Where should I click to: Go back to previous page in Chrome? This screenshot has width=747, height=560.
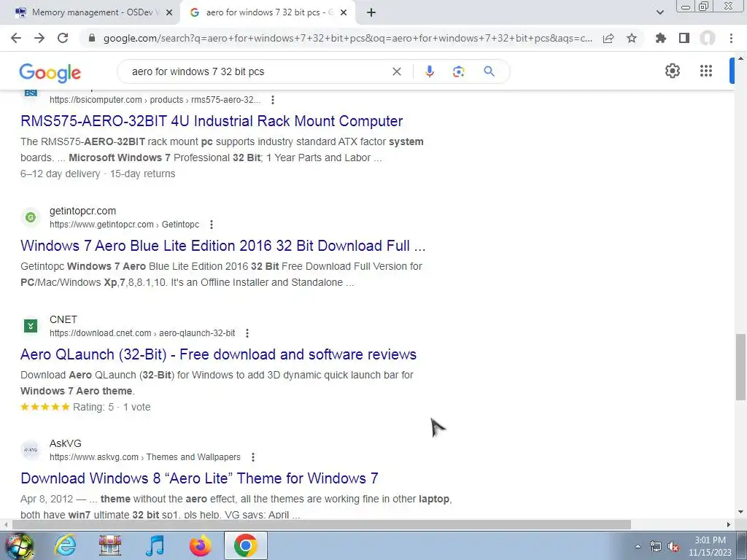pyautogui.click(x=16, y=38)
